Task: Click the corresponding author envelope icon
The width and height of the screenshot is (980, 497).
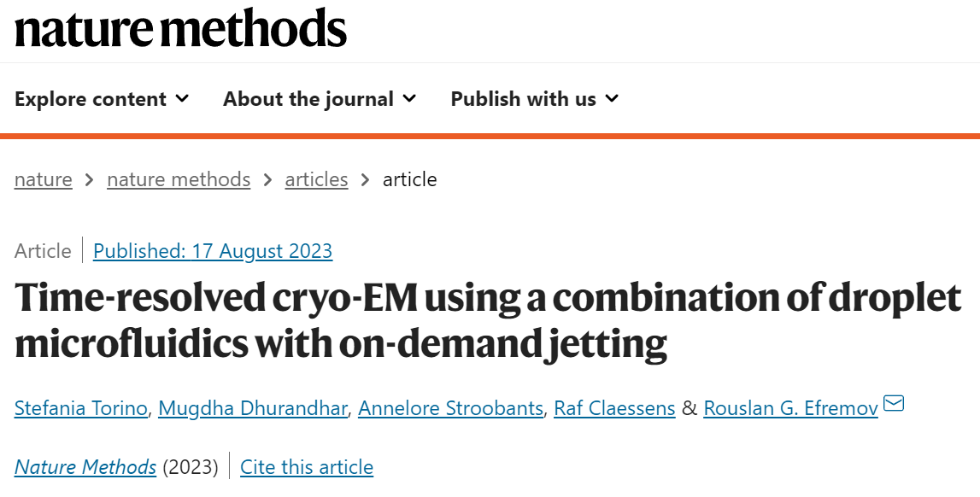Action: (x=894, y=403)
